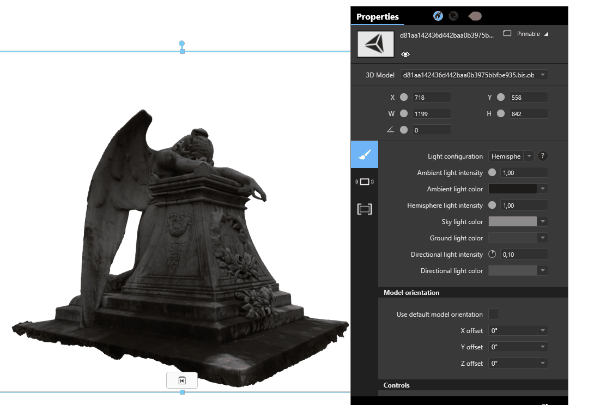Select the Appearance brush tab icon
Image resolution: width=600 pixels, height=405 pixels.
(364, 154)
